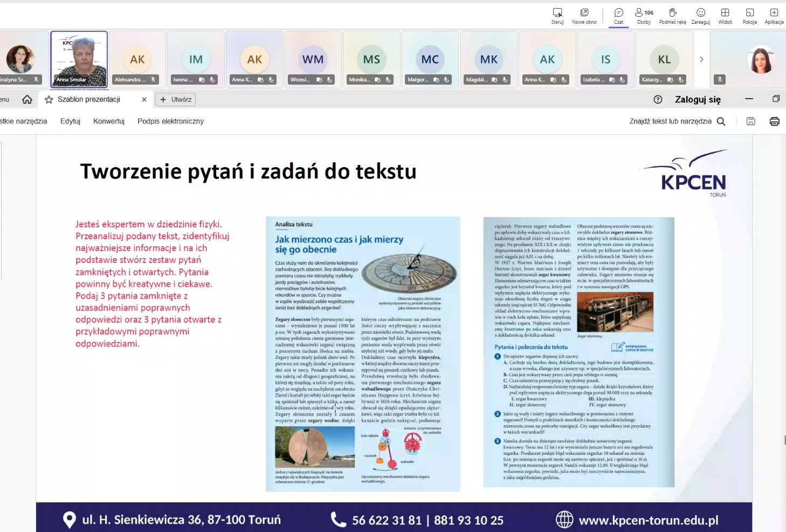The width and height of the screenshot is (786, 532).
Task: Click the slide title Tworzenie pytań i zadań do tekstu
Action: 249,171
